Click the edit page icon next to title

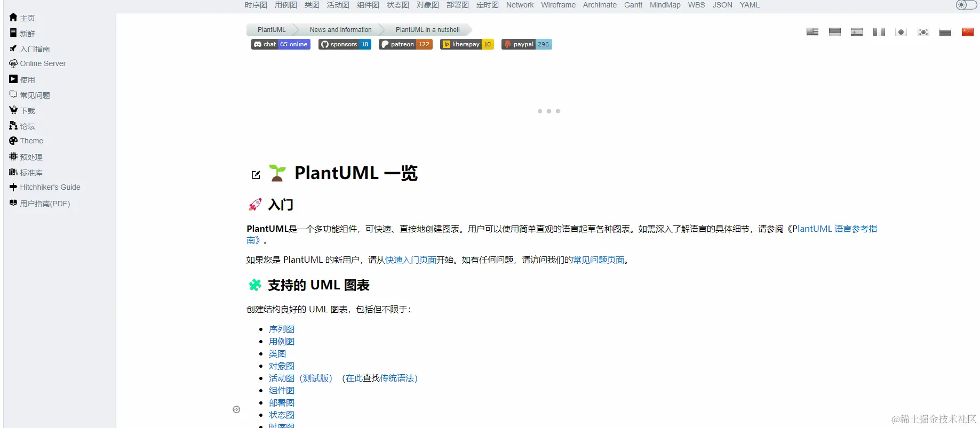256,175
